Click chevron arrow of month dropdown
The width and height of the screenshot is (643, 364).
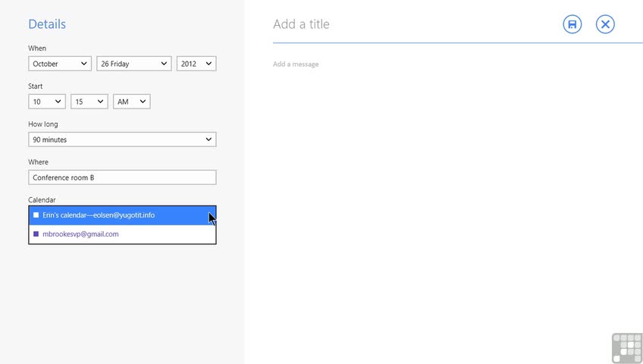coord(83,64)
